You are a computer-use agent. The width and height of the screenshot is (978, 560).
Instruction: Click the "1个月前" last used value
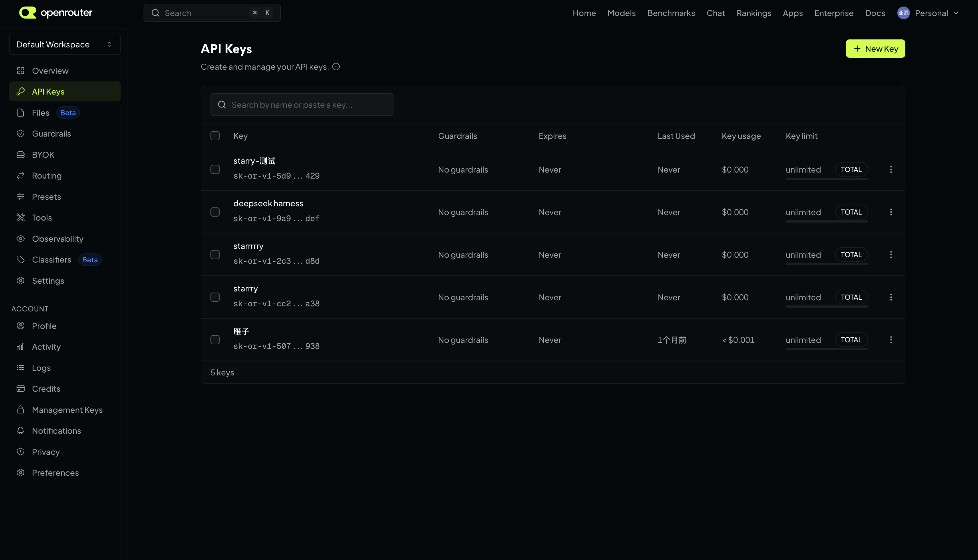pyautogui.click(x=672, y=340)
